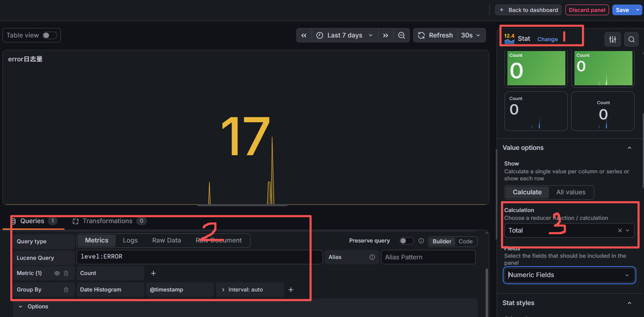Click the Refresh button
The height and width of the screenshot is (317, 644).
pyautogui.click(x=435, y=35)
